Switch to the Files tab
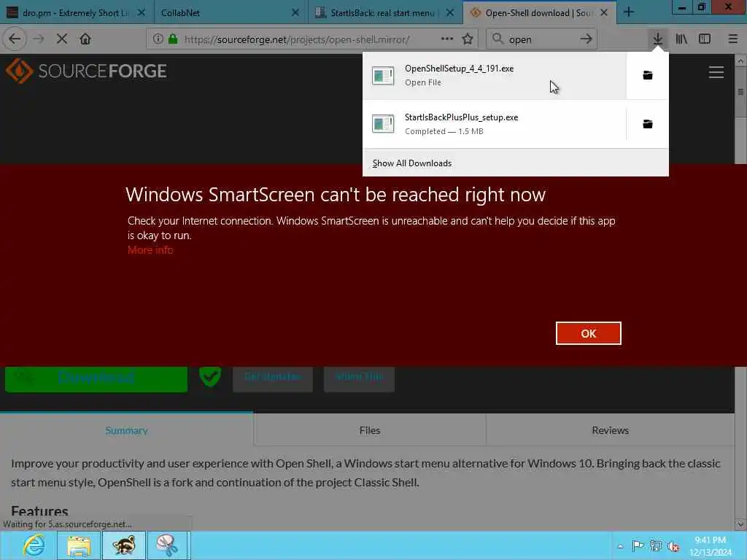The height and width of the screenshot is (560, 747). click(x=370, y=430)
